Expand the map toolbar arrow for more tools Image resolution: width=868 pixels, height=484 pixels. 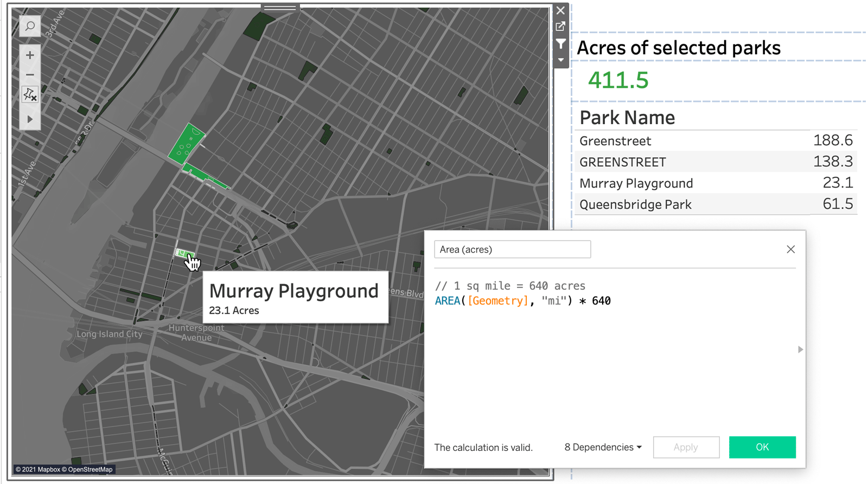pyautogui.click(x=30, y=119)
